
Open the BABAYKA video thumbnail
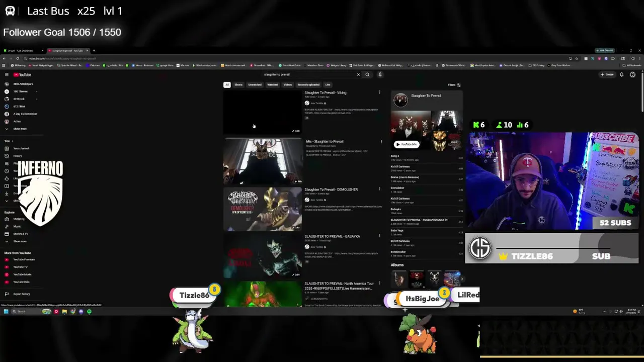[263, 256]
